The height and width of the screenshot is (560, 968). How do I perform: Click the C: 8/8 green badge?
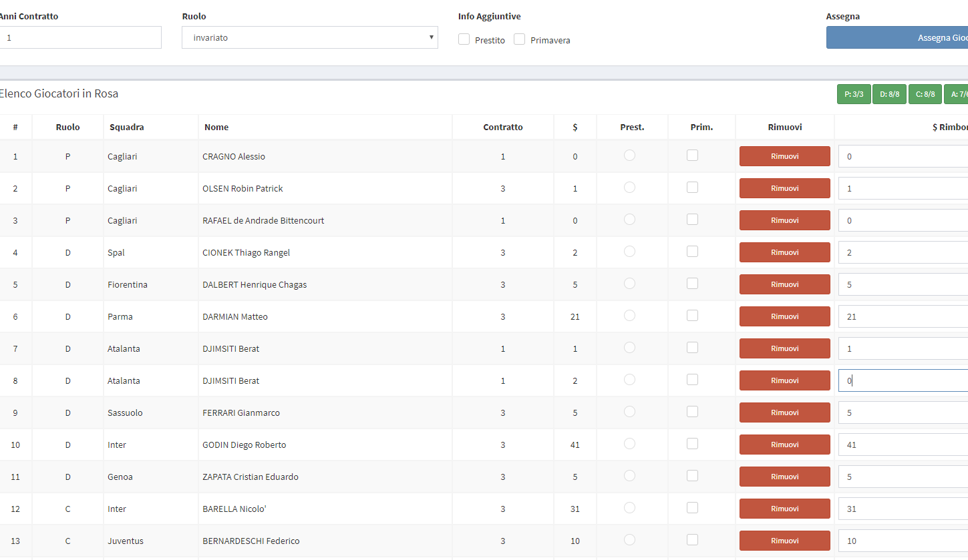click(925, 94)
